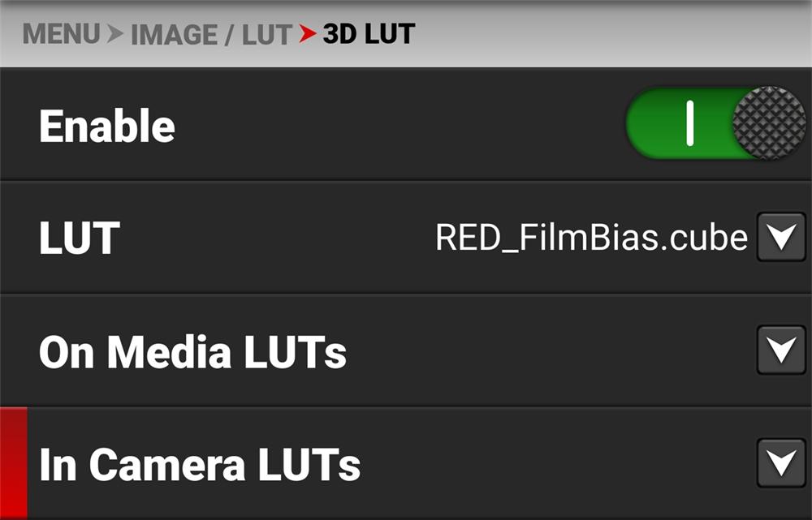812x520 pixels.
Task: Click the gray chevron after MENU
Action: [115, 34]
